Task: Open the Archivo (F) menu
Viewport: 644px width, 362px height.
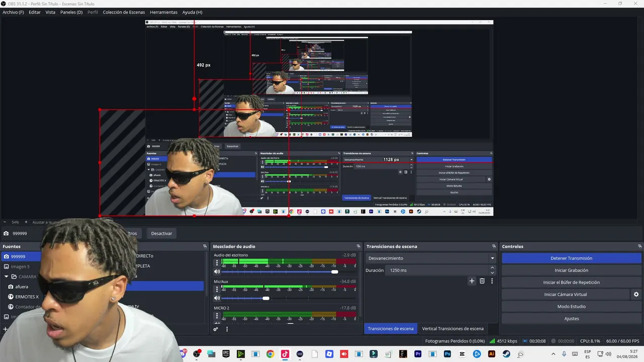Action: point(13,12)
